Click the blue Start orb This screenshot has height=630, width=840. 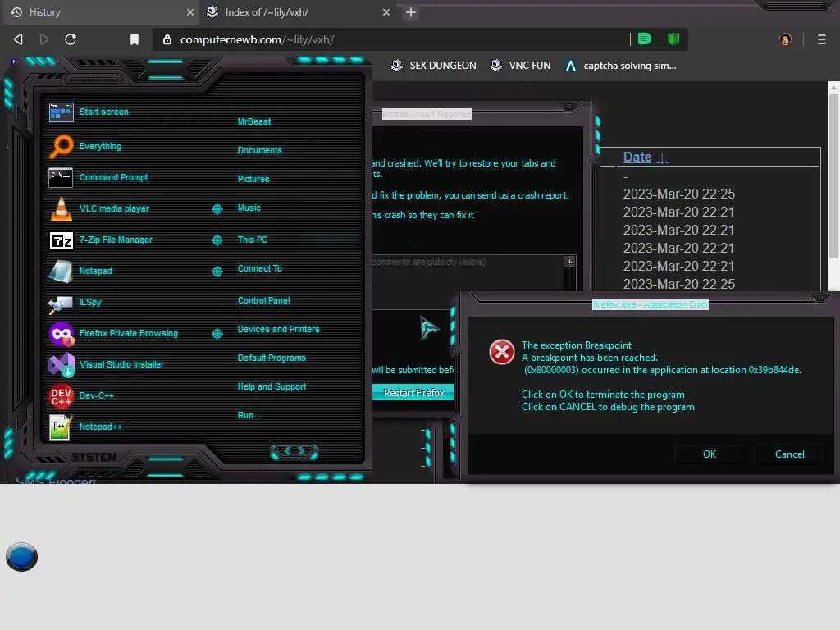point(21,557)
